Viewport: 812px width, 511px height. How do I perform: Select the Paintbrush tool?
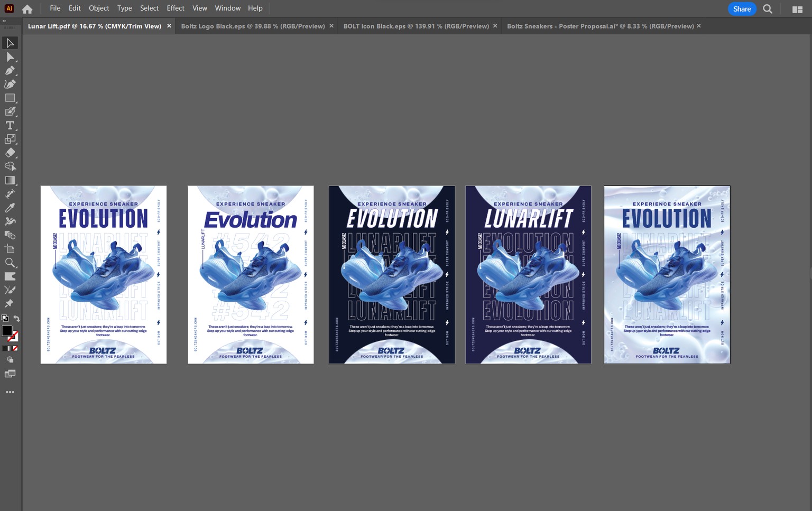tap(10, 112)
